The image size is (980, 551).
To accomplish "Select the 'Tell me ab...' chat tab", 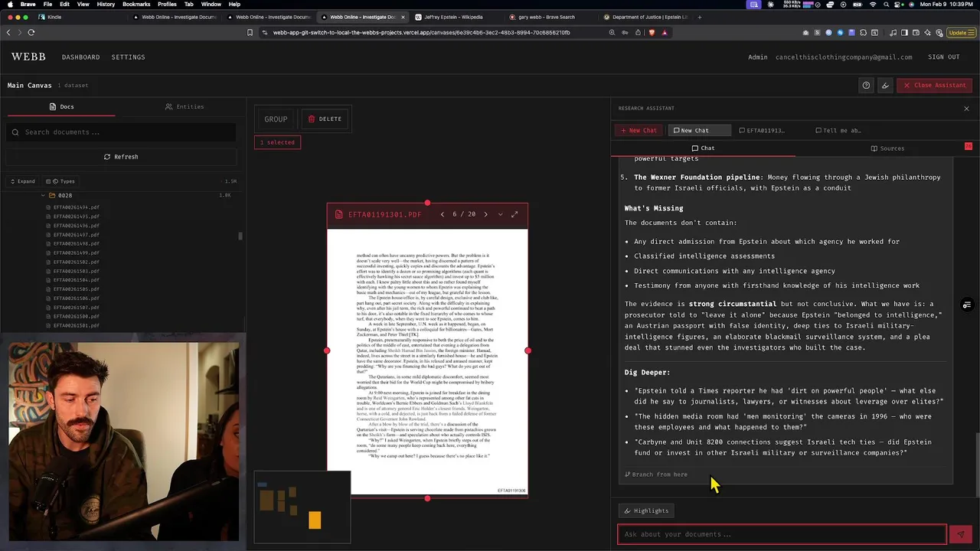I will pyautogui.click(x=838, y=130).
